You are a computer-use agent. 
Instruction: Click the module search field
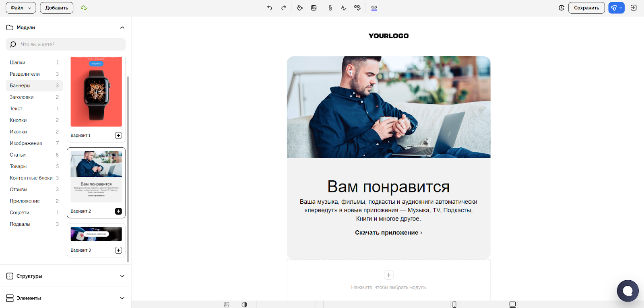68,44
